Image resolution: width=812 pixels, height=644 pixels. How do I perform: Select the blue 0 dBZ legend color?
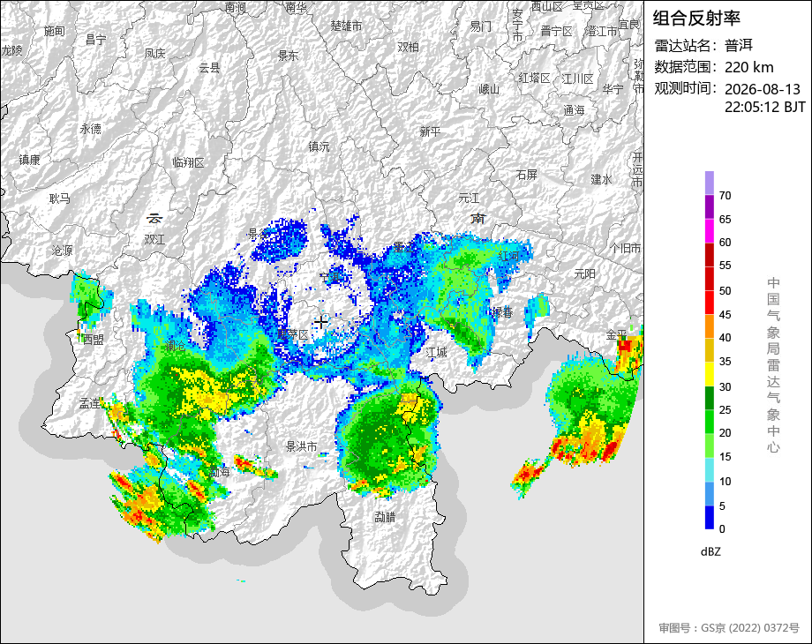[x=710, y=517]
